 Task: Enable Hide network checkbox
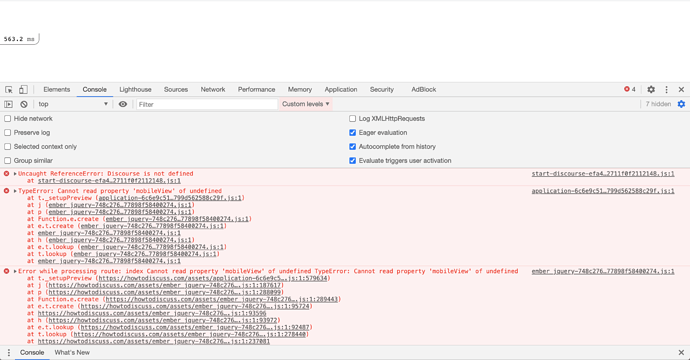[7, 119]
